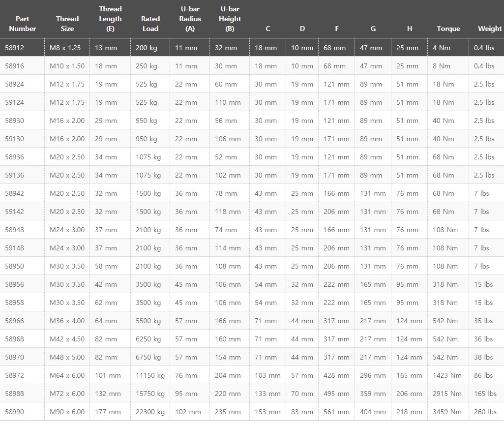Screen dimensions: 504x427
Task: Click torque value 8 Nm
Action: tap(442, 66)
